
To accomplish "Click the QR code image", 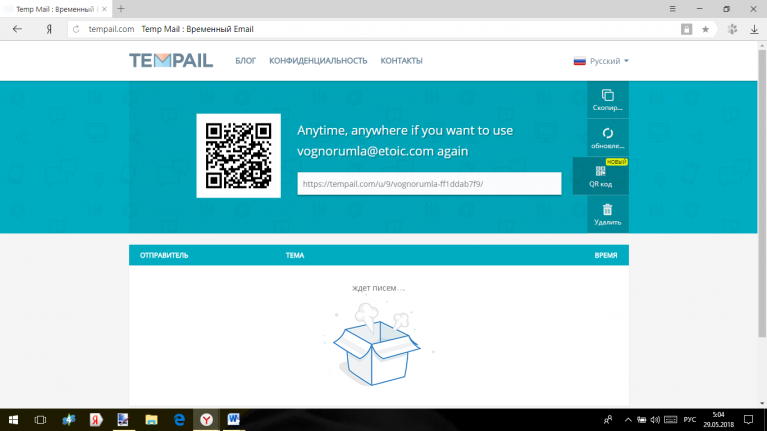I will 239,156.
